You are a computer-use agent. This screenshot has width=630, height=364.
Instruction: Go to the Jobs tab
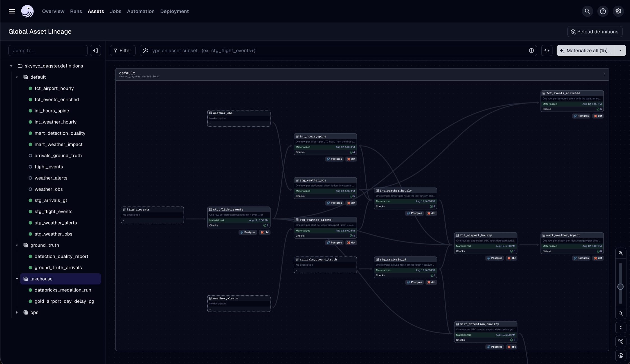(x=115, y=11)
